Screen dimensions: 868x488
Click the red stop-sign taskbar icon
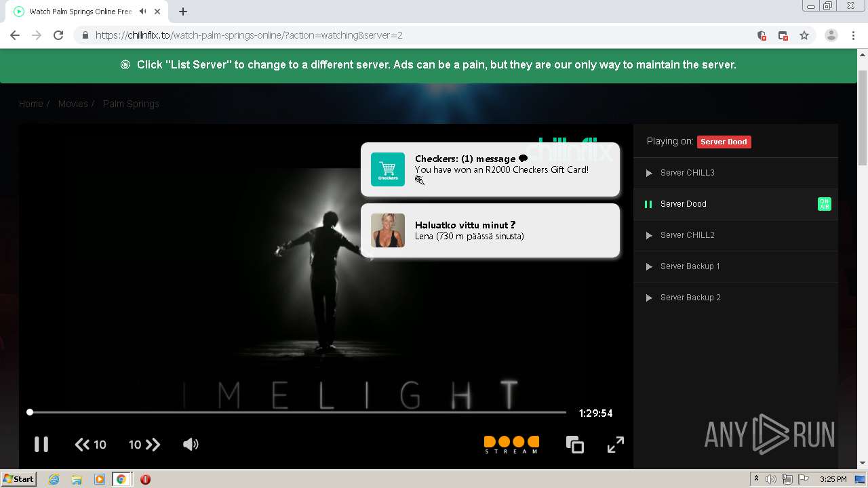pos(145,479)
